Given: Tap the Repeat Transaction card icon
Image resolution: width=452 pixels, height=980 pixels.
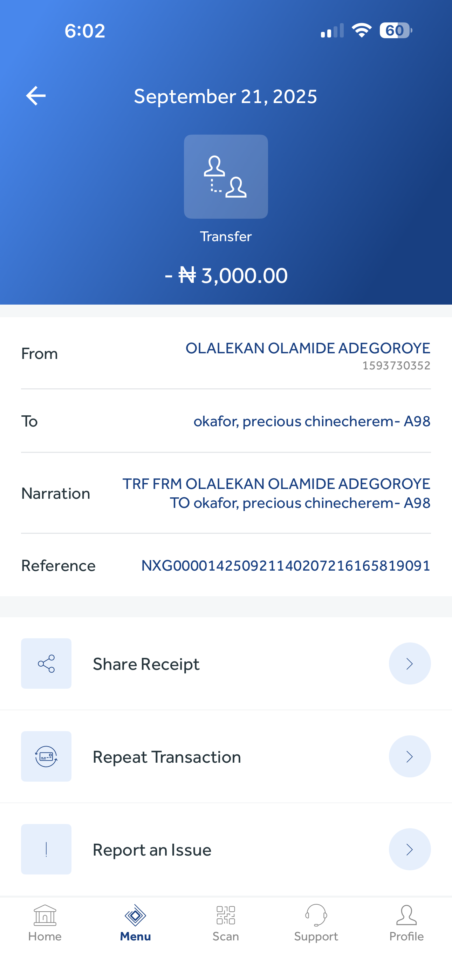Looking at the screenshot, I should coord(46,756).
